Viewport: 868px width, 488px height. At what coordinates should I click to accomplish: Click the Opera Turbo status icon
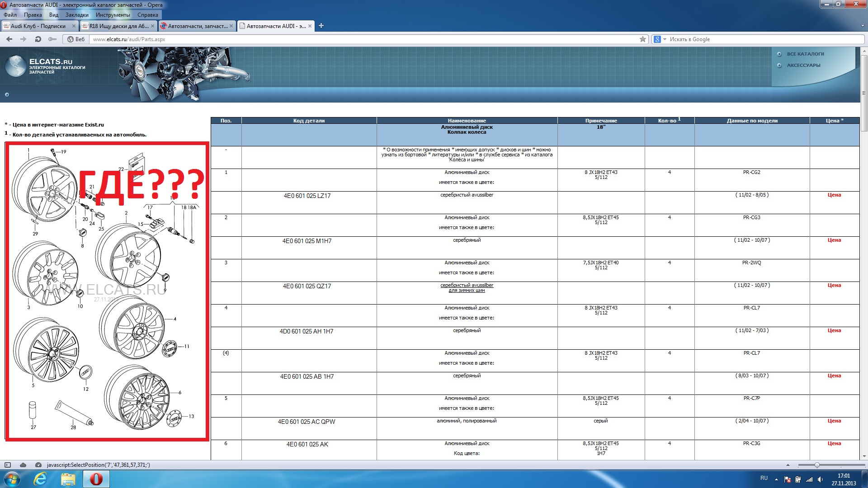38,465
